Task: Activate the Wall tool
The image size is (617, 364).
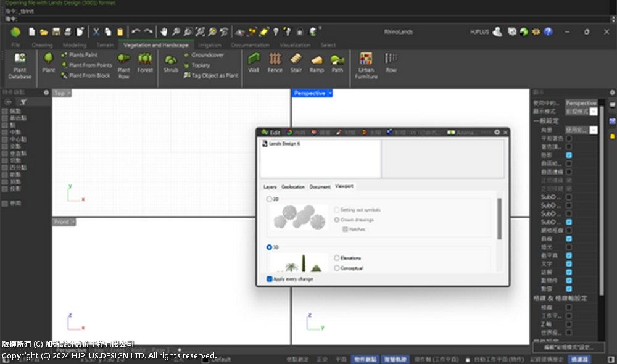Action: pyautogui.click(x=254, y=63)
